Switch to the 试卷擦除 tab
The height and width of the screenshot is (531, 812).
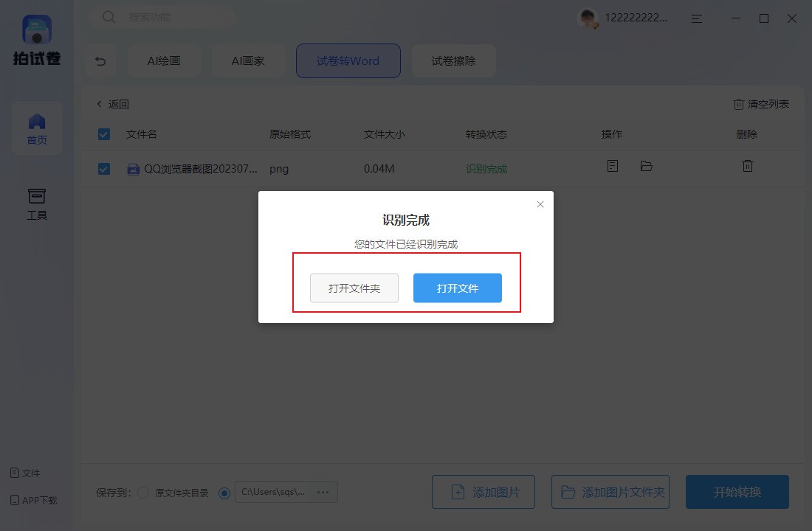click(453, 60)
